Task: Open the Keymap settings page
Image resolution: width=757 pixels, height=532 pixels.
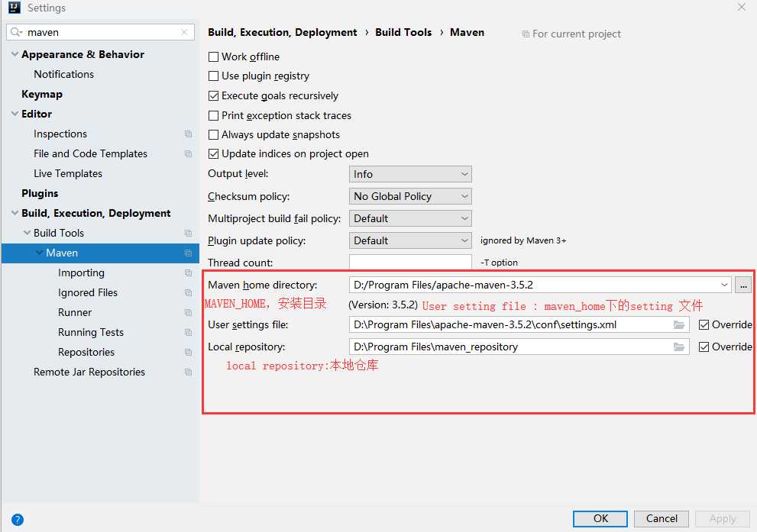Action: (42, 95)
